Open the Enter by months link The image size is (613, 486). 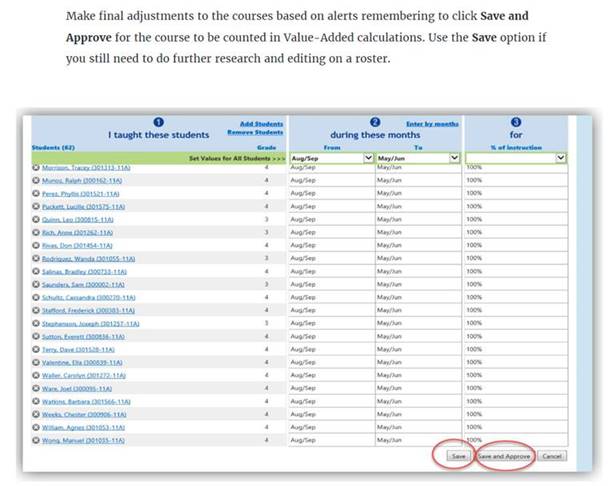pyautogui.click(x=432, y=124)
